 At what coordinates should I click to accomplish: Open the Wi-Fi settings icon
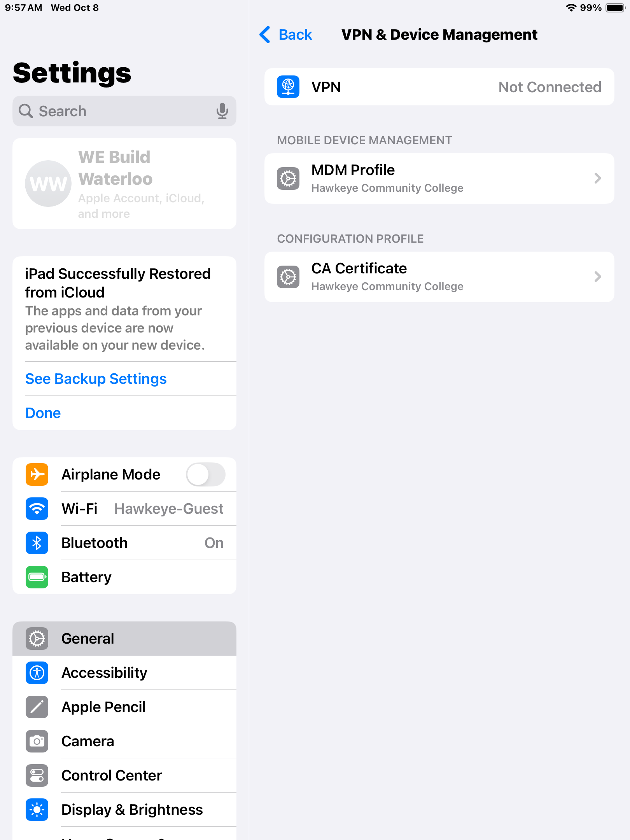pyautogui.click(x=37, y=509)
